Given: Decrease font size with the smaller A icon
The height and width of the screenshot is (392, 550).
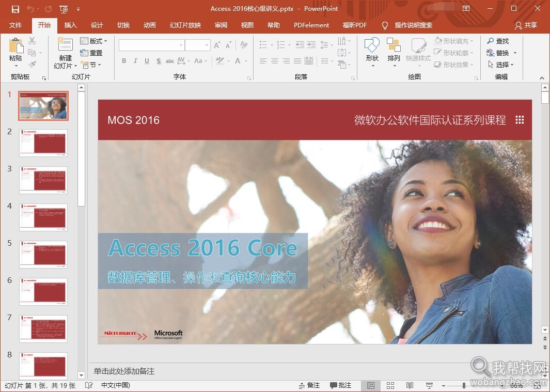Looking at the screenshot, I should (x=228, y=45).
